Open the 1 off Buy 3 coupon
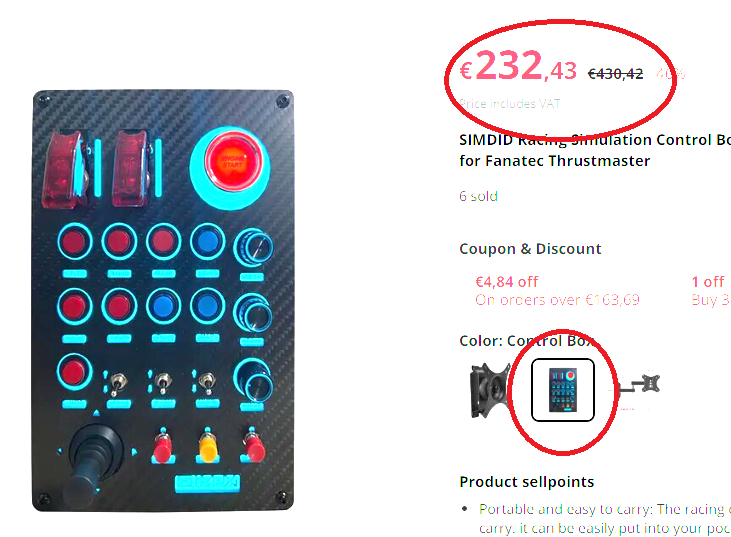The height and width of the screenshot is (537, 731). pyautogui.click(x=711, y=290)
